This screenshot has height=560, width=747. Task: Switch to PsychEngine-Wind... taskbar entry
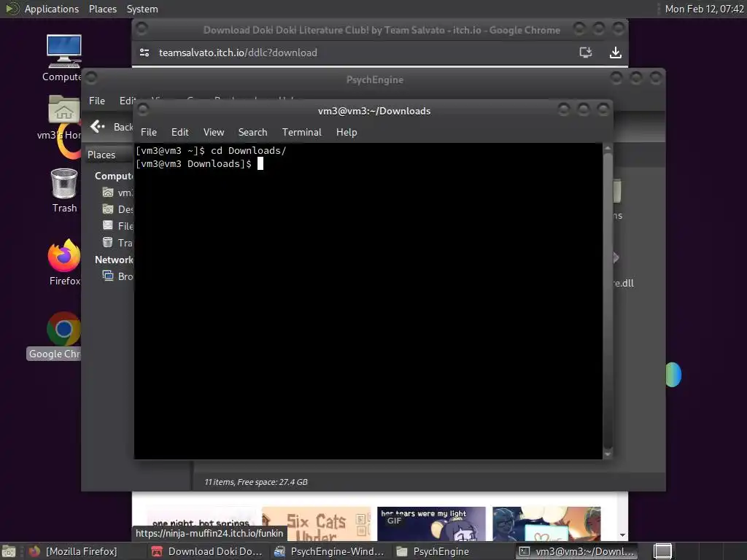click(329, 551)
